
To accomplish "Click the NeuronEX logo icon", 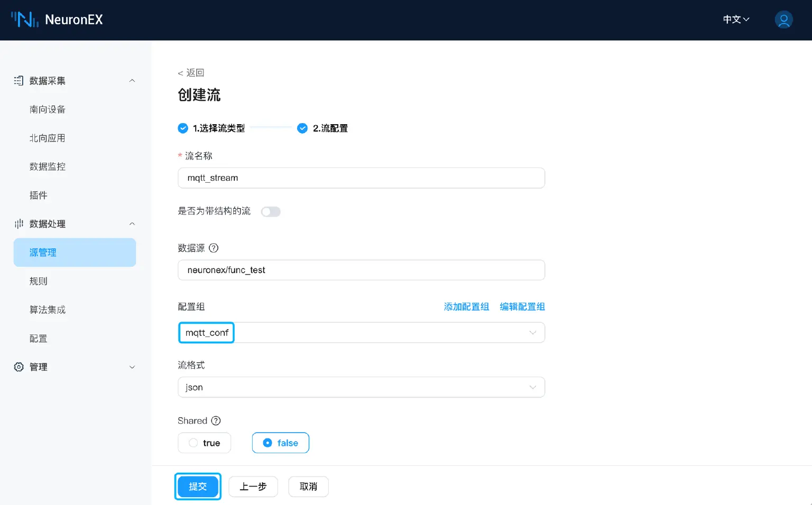I will point(24,20).
